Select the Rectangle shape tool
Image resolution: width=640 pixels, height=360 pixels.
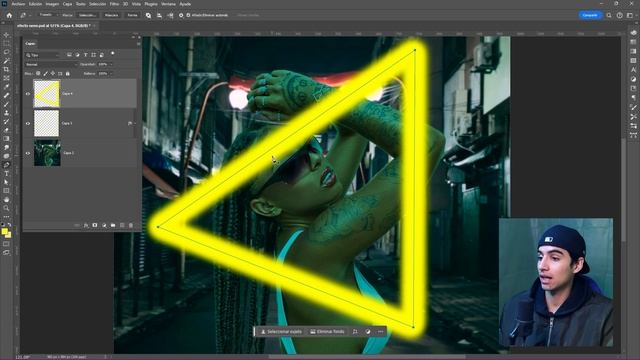coord(6,191)
